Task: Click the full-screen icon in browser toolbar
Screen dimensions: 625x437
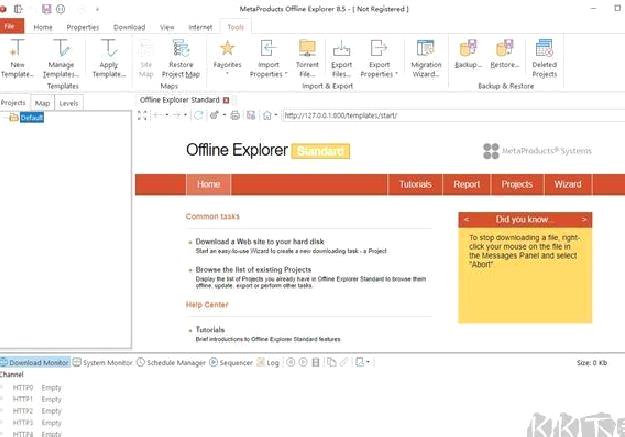Action: pyautogui.click(x=142, y=116)
